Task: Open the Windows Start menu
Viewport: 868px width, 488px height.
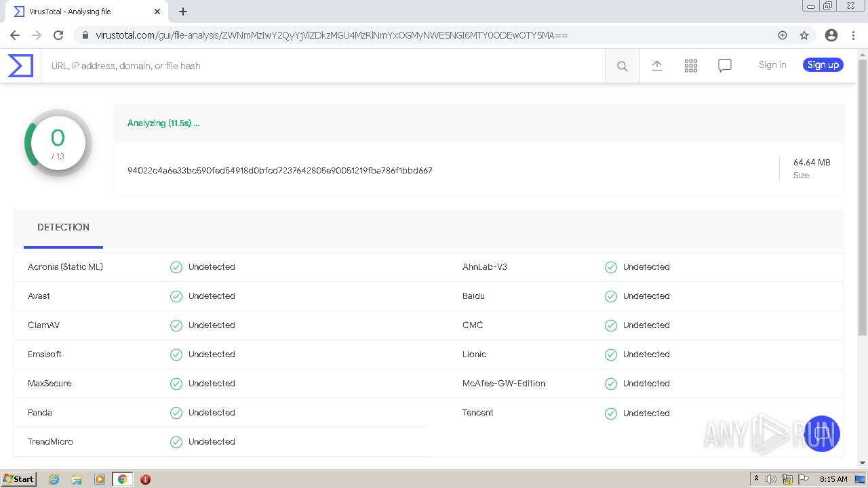Action: click(x=19, y=479)
